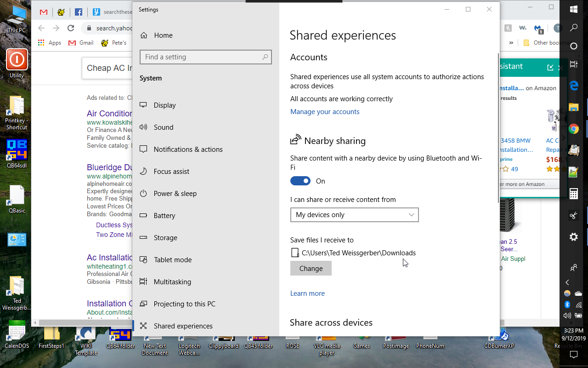Open the QBasic desktop icon
Viewport: 588px width, 368px height.
pyautogui.click(x=17, y=199)
